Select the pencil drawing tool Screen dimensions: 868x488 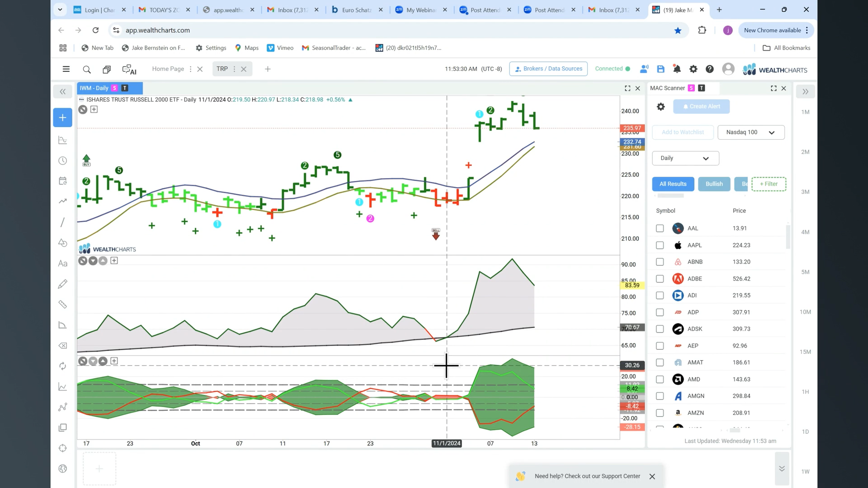(62, 284)
